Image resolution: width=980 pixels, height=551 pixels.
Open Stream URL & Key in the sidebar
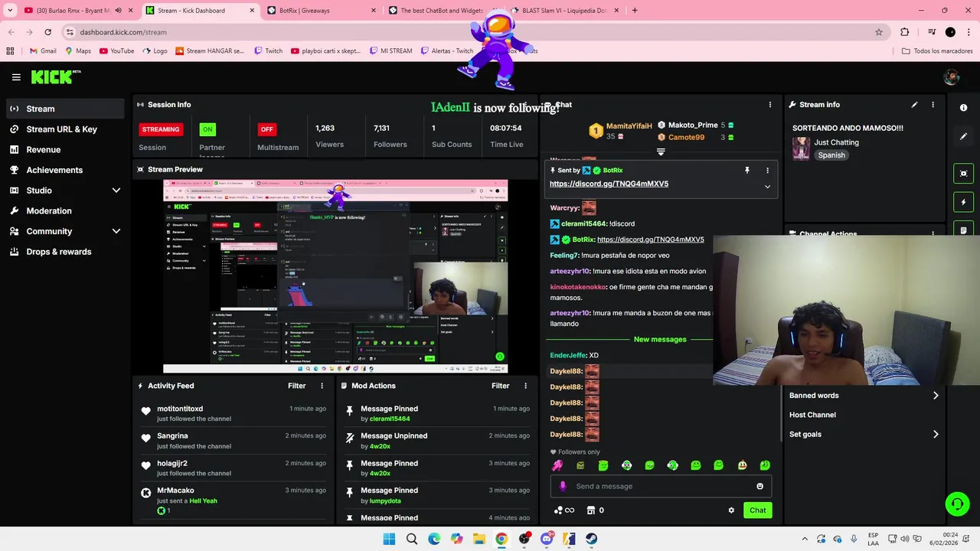point(65,129)
